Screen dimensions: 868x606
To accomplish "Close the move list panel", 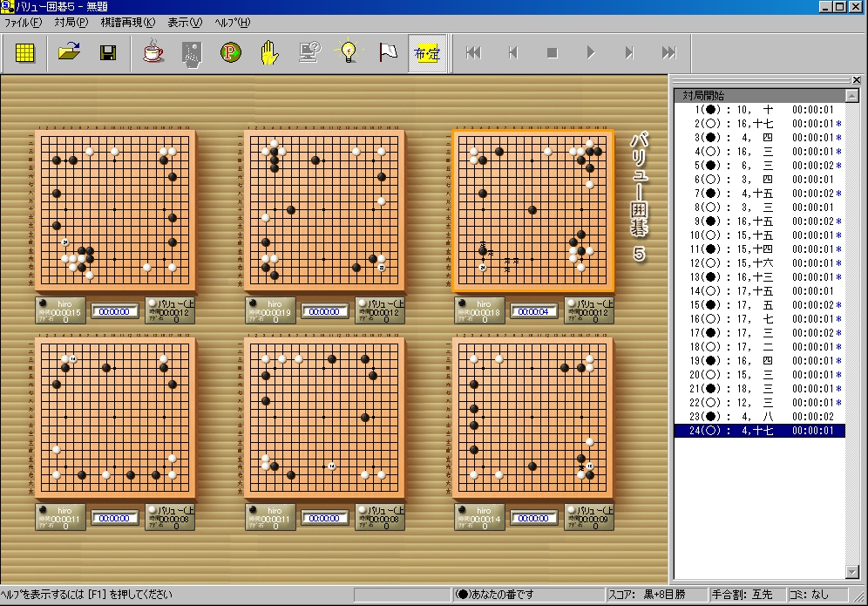I will 856,80.
